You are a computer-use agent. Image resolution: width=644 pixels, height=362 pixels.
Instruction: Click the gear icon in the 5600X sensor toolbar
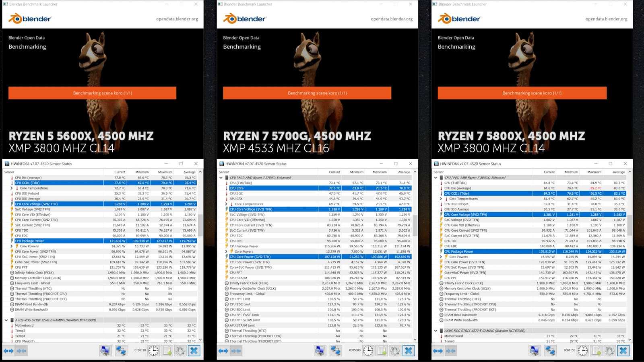point(180,351)
